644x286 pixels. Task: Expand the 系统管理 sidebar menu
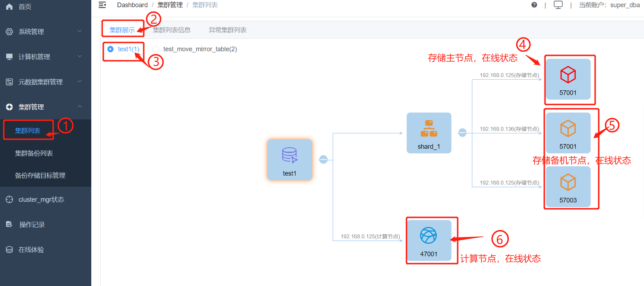tap(45, 32)
